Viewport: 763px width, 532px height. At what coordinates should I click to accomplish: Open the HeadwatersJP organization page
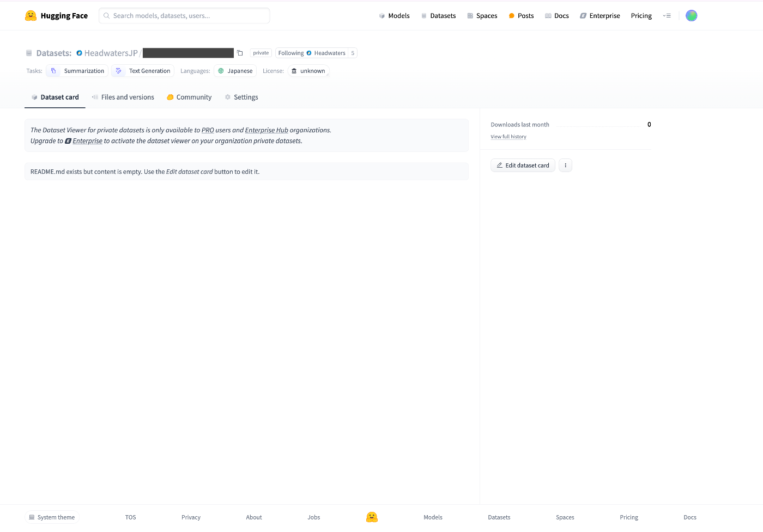point(111,53)
